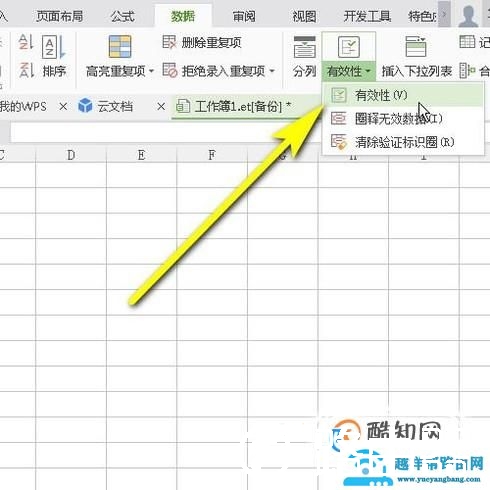Switch to the 页面布局 ribbon tab

(60, 16)
